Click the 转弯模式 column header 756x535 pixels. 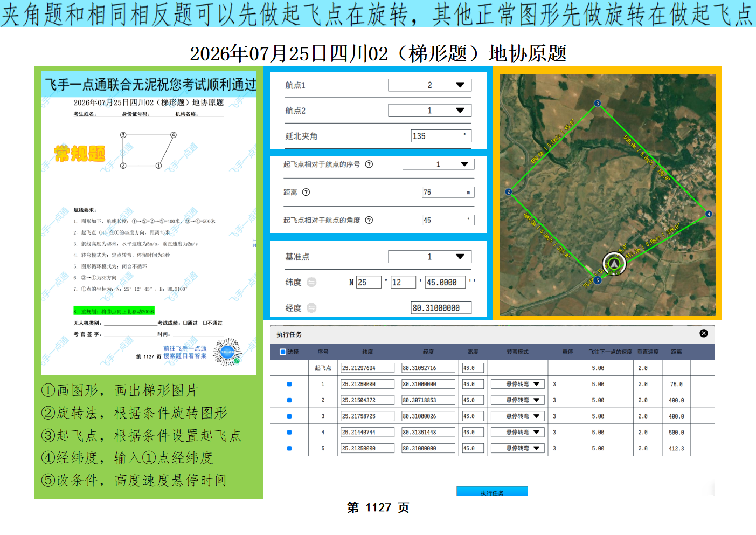pyautogui.click(x=517, y=352)
